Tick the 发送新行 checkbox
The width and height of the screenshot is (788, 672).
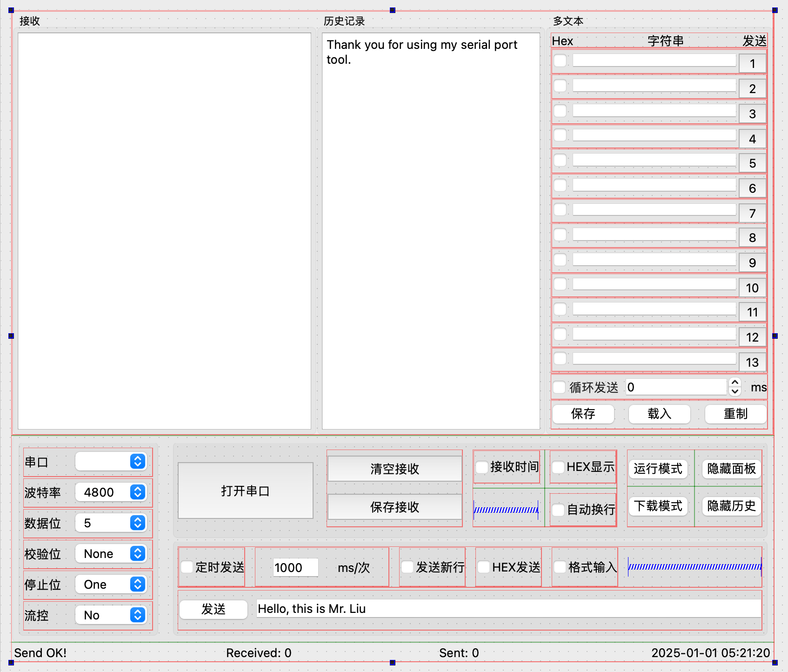pos(407,567)
